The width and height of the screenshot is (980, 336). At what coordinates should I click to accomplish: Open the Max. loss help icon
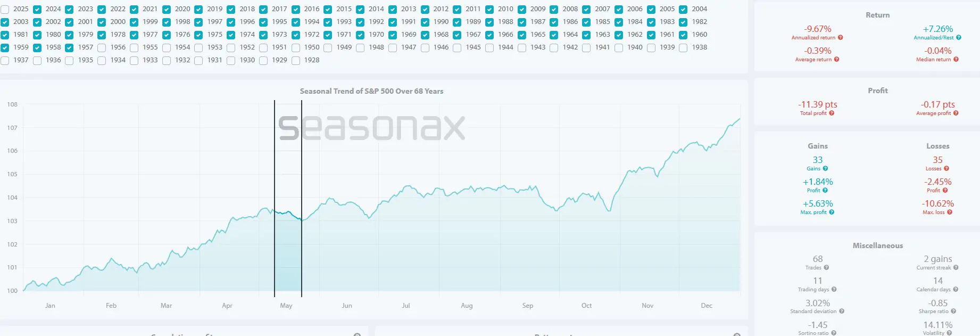tap(950, 212)
